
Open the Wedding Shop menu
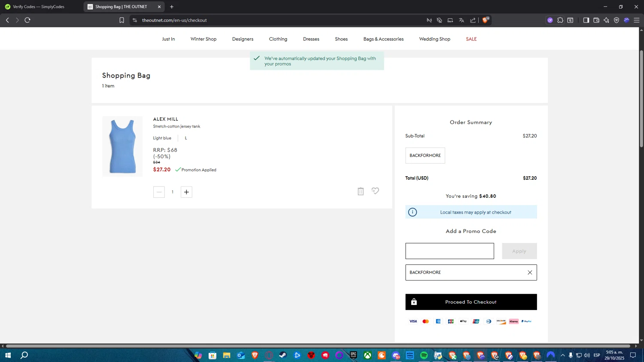pos(435,39)
